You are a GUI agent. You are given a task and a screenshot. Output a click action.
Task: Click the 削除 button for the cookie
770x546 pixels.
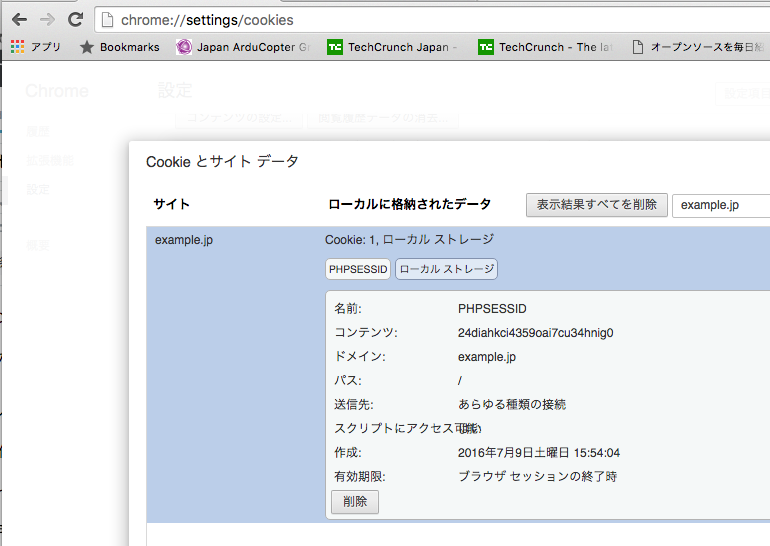(x=355, y=502)
